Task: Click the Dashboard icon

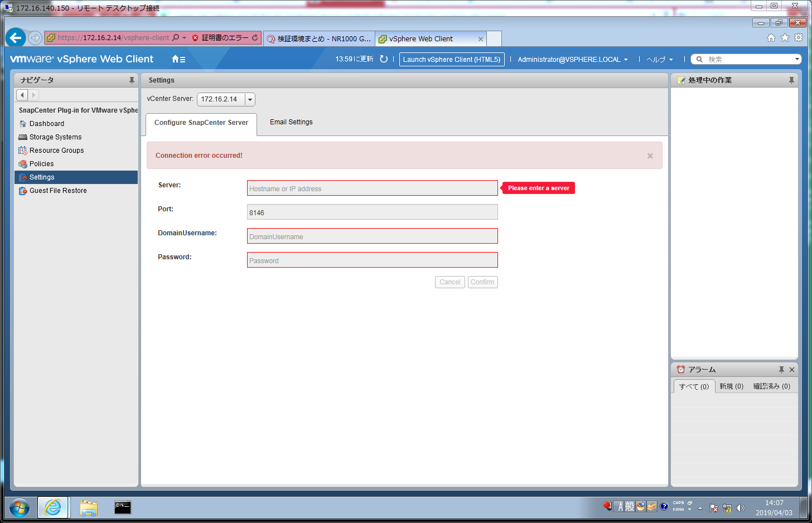Action: [x=23, y=124]
